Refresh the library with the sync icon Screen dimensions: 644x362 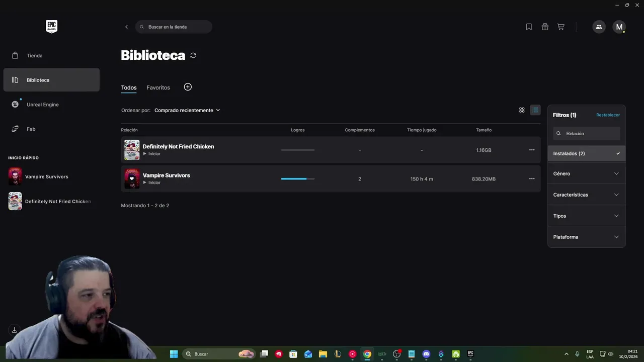tap(193, 55)
